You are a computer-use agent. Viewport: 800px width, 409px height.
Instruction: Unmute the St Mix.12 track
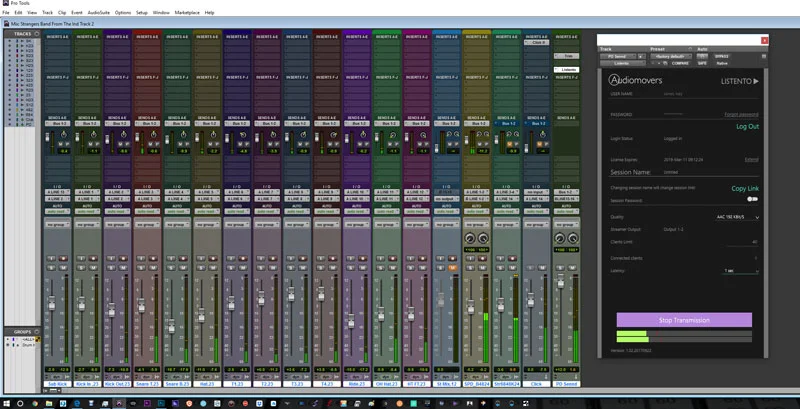tap(453, 268)
